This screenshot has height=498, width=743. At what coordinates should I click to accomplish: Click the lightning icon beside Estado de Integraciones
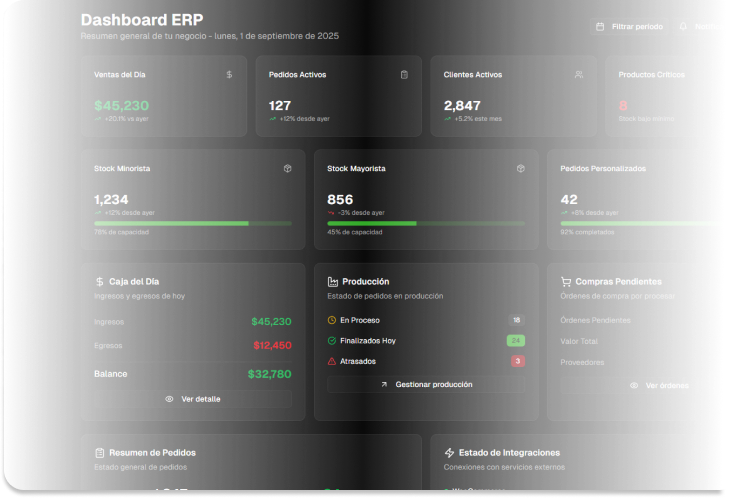tap(449, 453)
